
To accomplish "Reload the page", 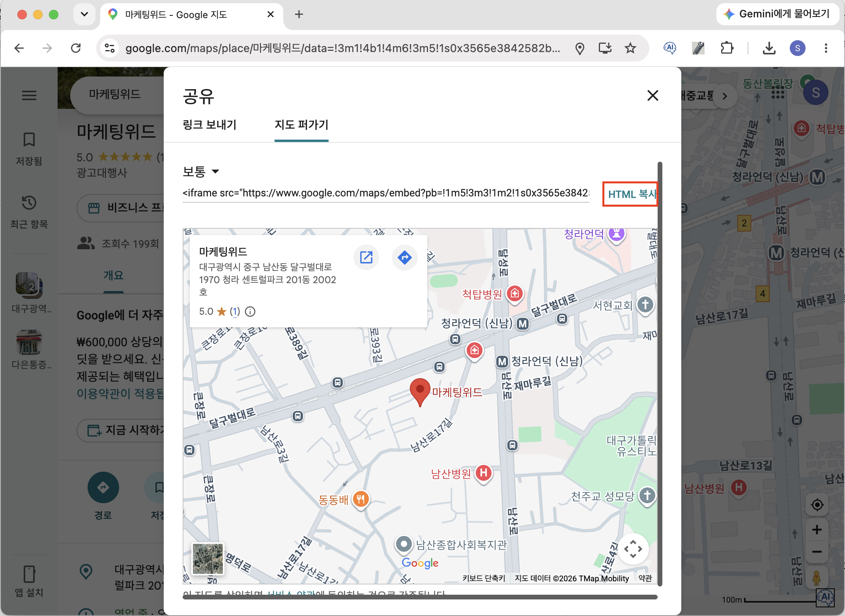I will [x=76, y=48].
